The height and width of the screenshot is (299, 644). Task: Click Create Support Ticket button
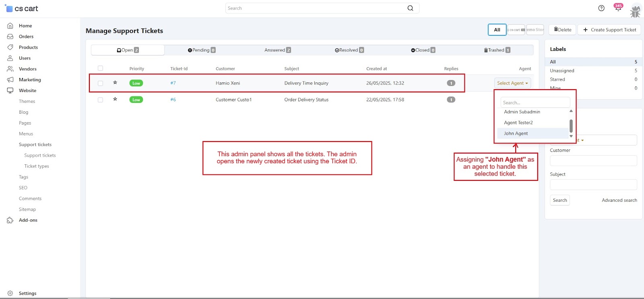(609, 30)
